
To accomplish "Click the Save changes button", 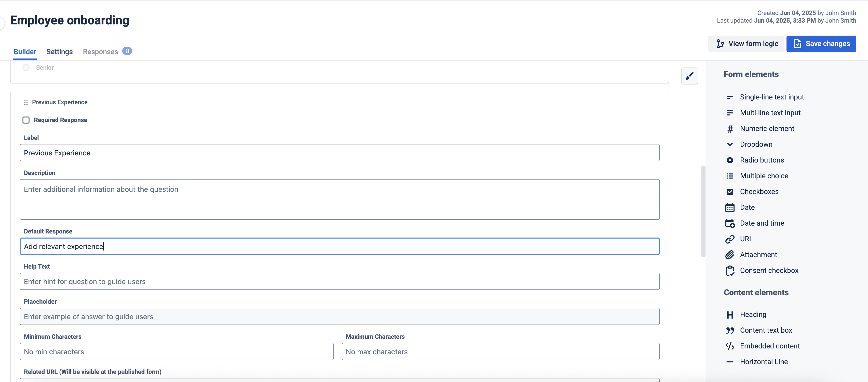I will [821, 43].
